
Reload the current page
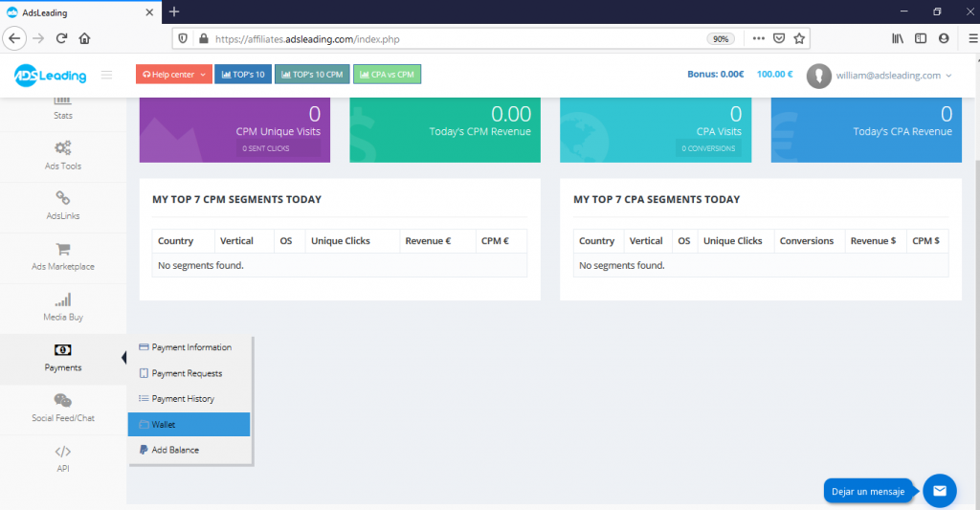point(61,38)
